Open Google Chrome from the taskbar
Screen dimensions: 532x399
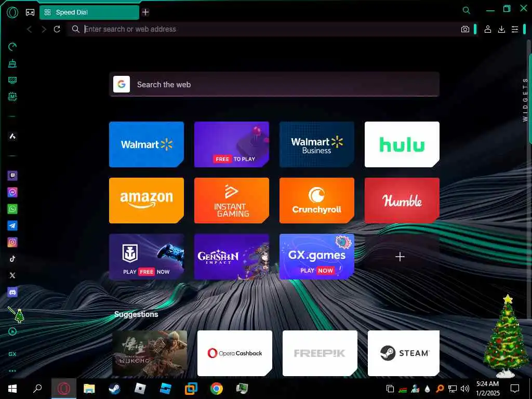pyautogui.click(x=217, y=389)
